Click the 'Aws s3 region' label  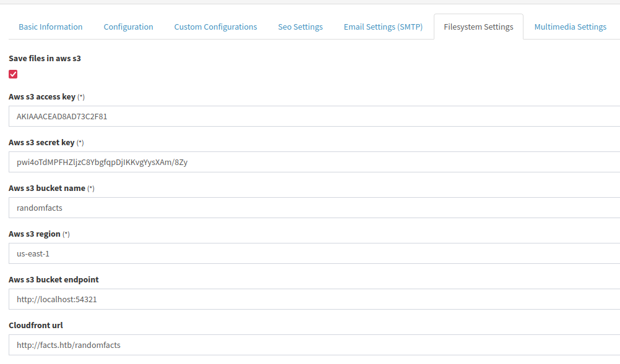pos(35,234)
